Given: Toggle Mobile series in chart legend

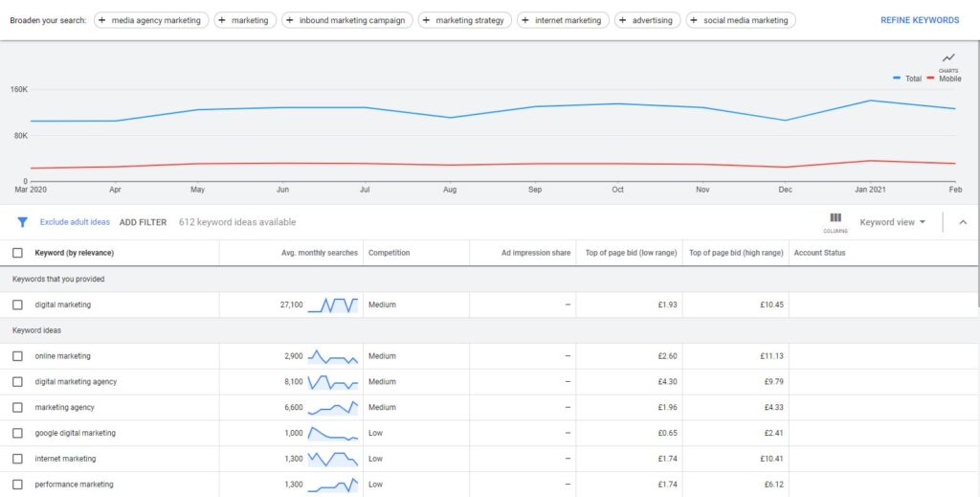Looking at the screenshot, I should coord(945,79).
